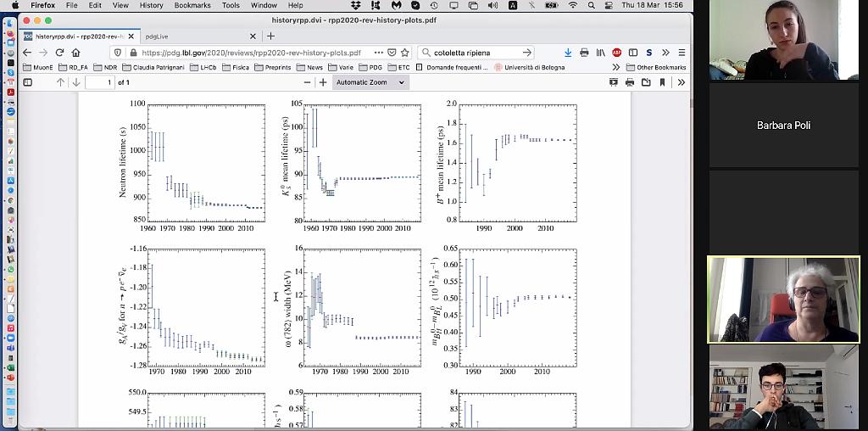Click the search box with cotoletta ripiena
Screen dimensions: 868x431
tap(476, 53)
